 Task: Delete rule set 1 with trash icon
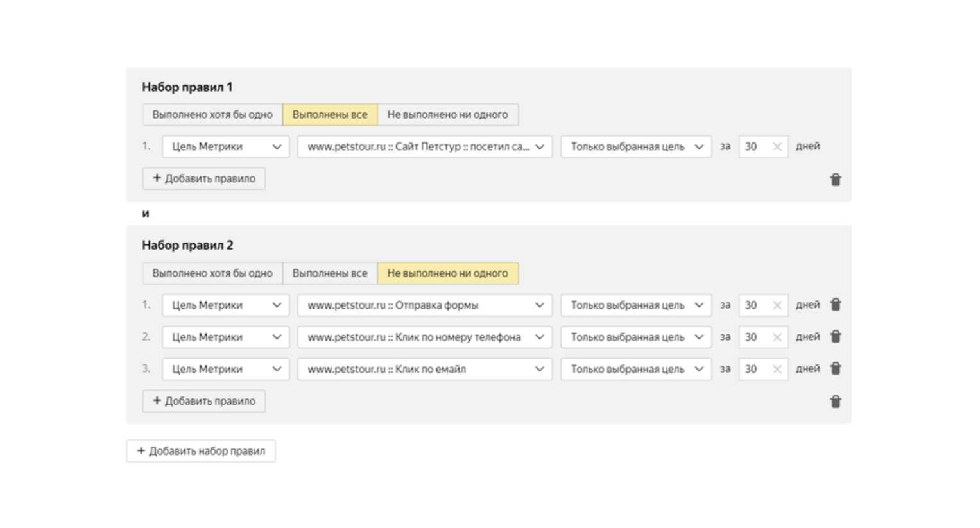click(x=835, y=180)
